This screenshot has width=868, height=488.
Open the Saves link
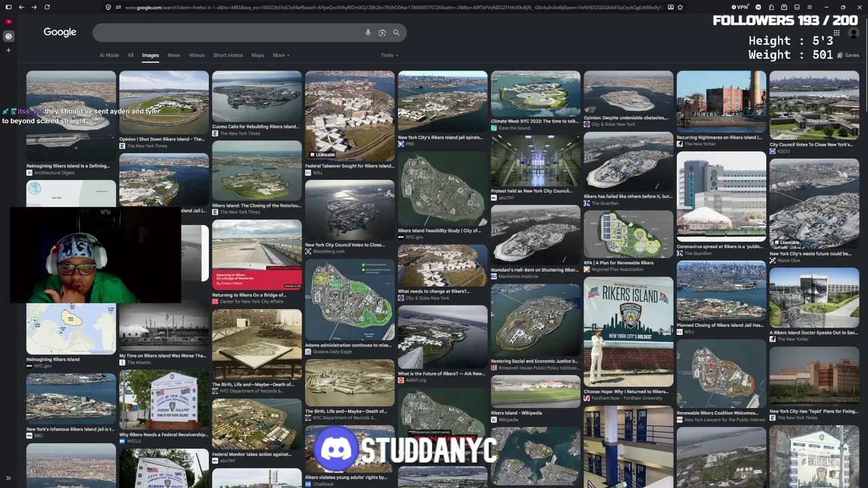[x=848, y=55]
